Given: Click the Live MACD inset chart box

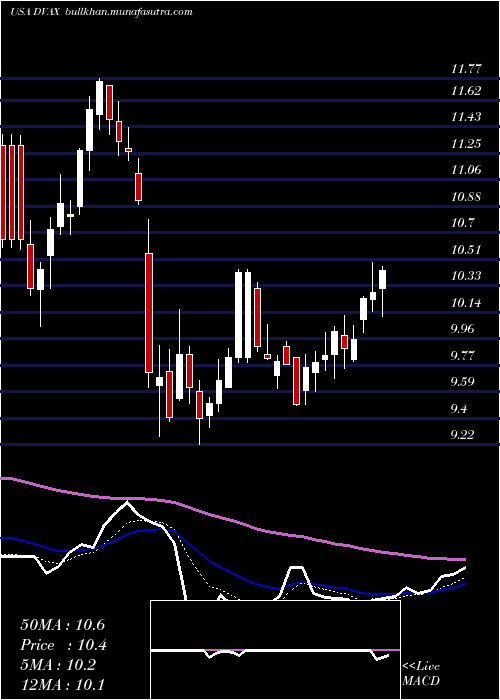Looking at the screenshot, I should pyautogui.click(x=275, y=650).
